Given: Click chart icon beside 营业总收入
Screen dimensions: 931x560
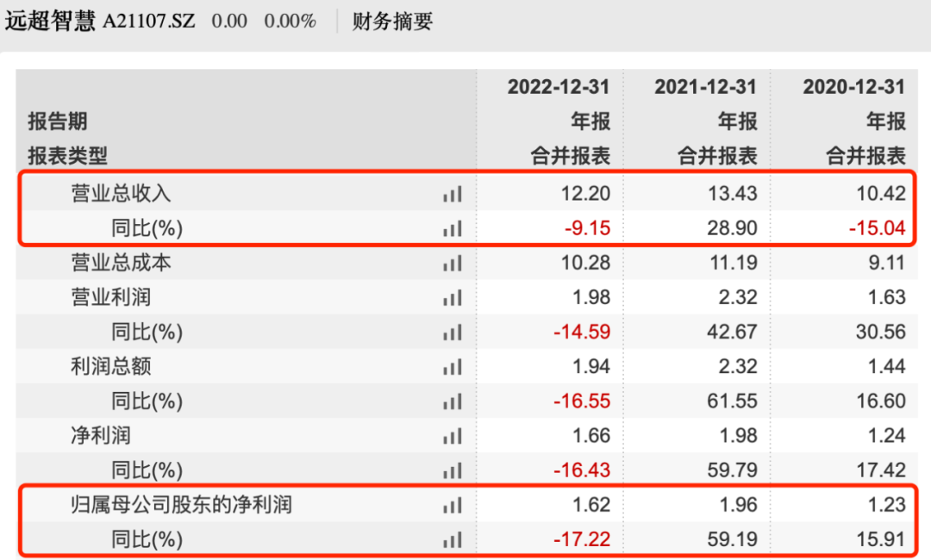Looking at the screenshot, I should [x=453, y=195].
